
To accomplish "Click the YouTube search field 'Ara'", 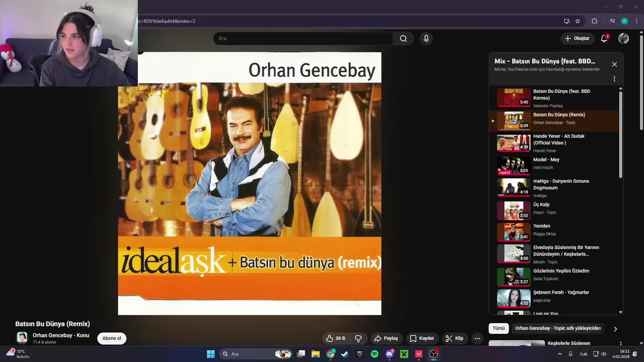I will [303, 38].
